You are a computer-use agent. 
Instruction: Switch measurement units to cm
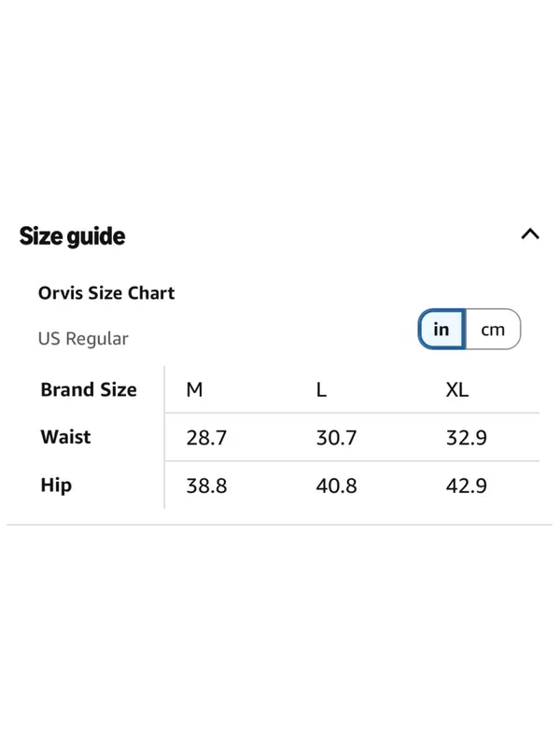(x=493, y=330)
